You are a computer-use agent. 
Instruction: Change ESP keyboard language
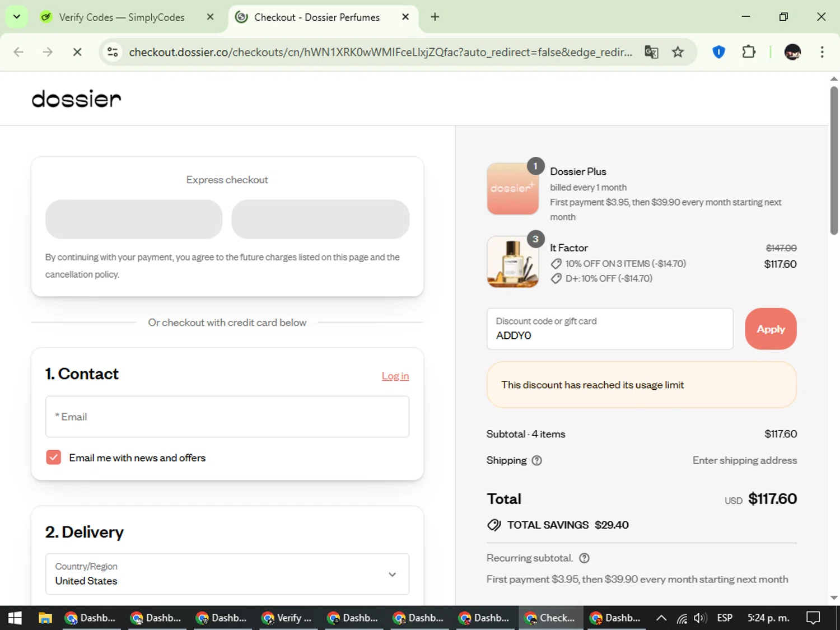tap(725, 618)
